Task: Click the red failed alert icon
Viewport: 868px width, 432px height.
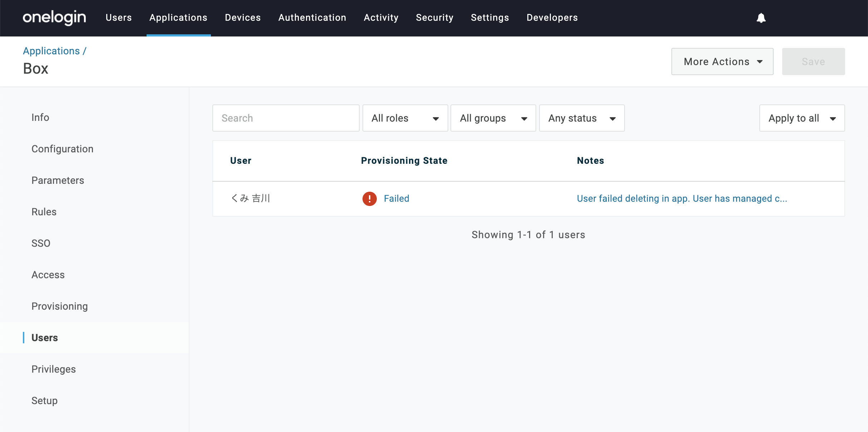Action: coord(369,198)
